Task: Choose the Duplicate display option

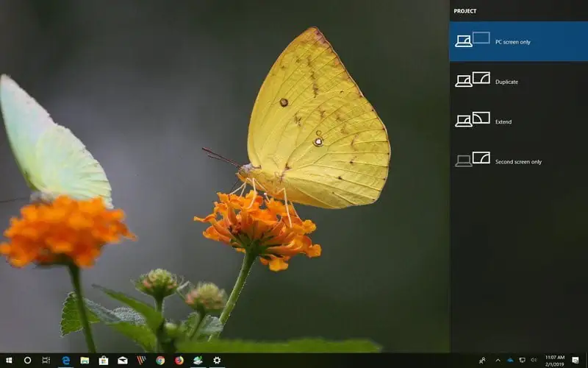Action: click(518, 81)
